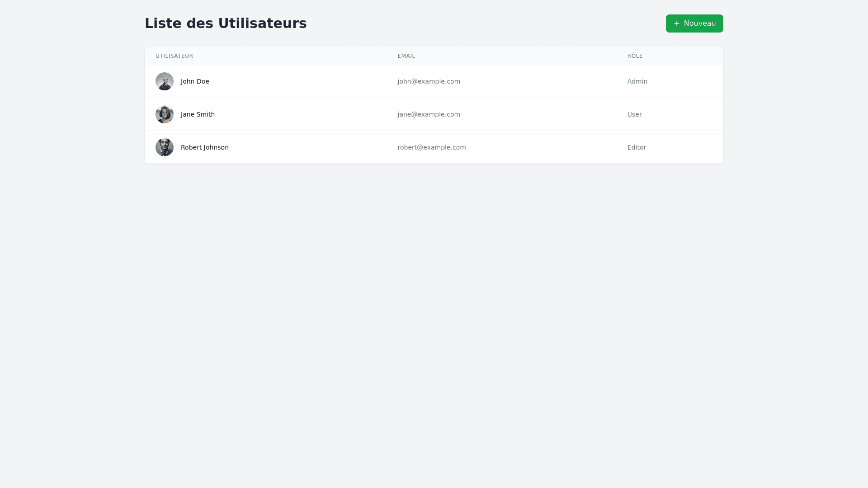
Task: Click the Editor role cell
Action: click(x=637, y=147)
